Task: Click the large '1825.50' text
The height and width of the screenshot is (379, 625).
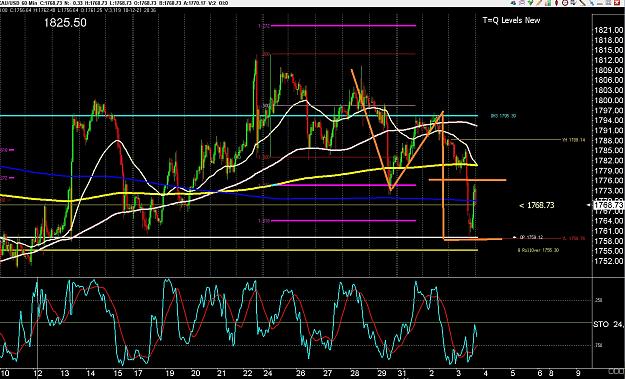Action: [65, 23]
